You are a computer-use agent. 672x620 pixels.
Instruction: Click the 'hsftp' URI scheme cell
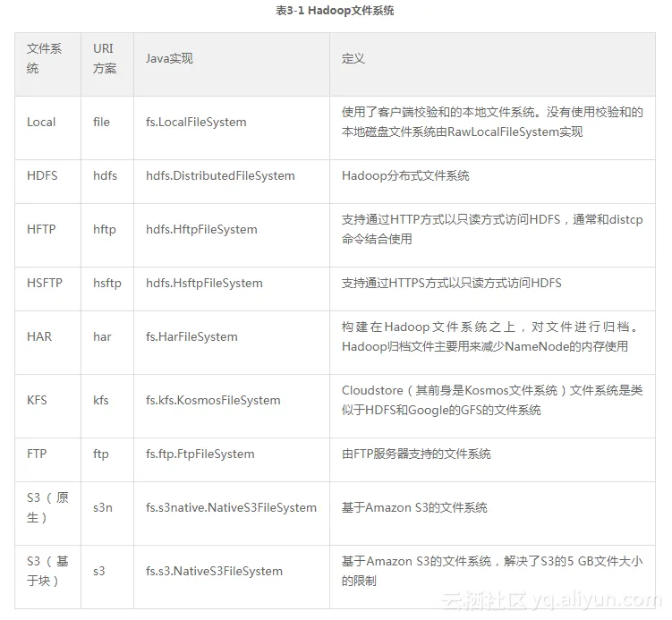pyautogui.click(x=107, y=289)
